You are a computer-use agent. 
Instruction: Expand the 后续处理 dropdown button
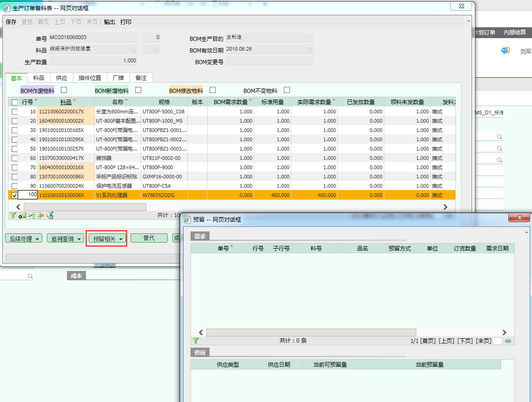pos(24,238)
